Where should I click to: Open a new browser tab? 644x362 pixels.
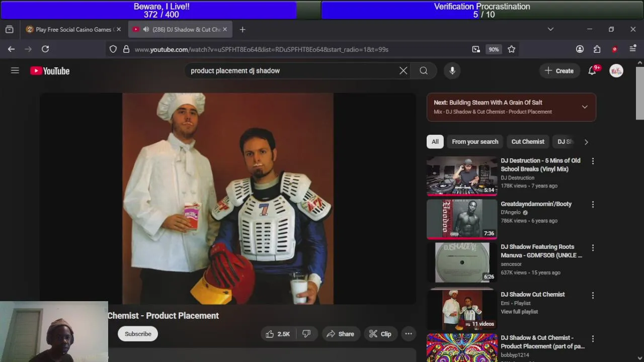coord(243,30)
